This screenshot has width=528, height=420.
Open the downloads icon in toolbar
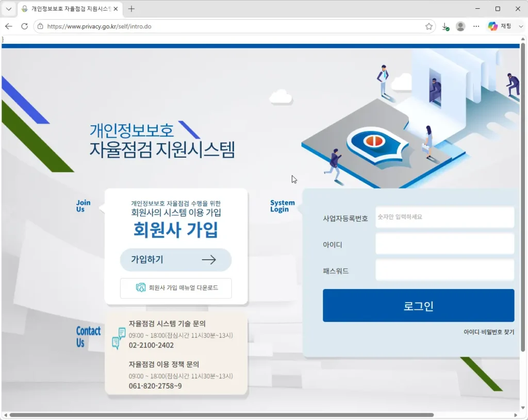click(445, 27)
